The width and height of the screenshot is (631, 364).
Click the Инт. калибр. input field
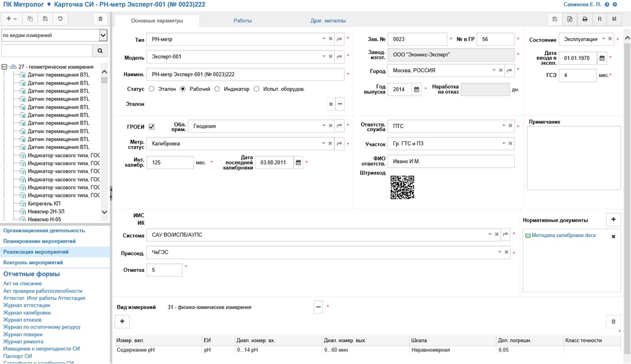tap(170, 162)
